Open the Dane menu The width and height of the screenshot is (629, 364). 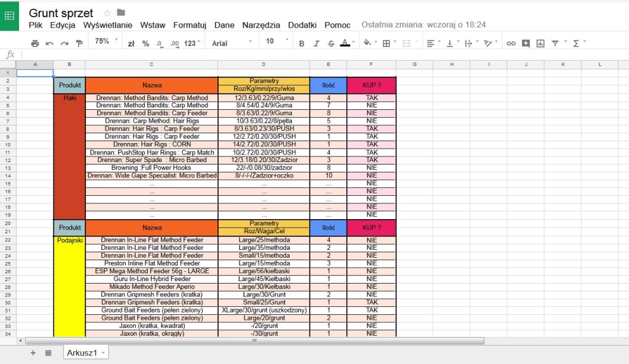coord(224,25)
